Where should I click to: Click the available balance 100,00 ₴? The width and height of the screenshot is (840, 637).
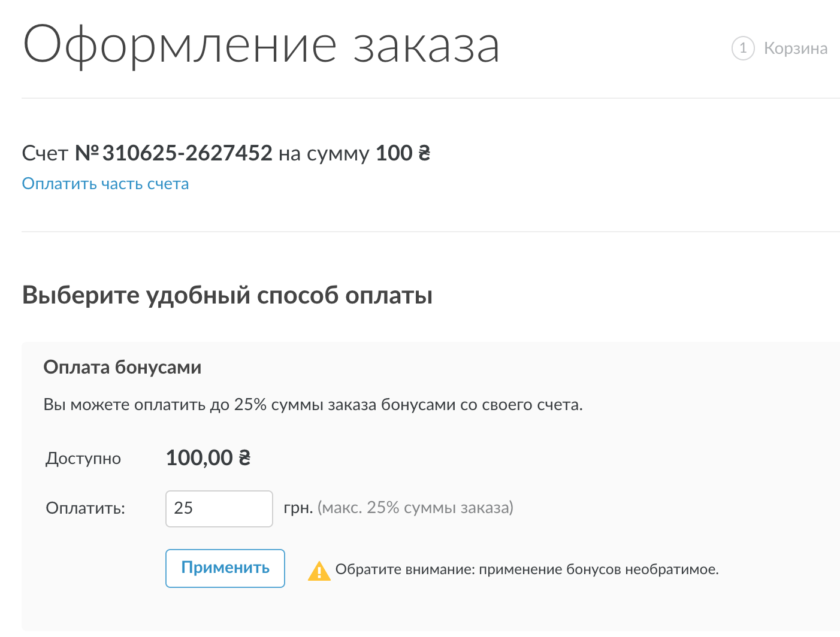point(208,458)
